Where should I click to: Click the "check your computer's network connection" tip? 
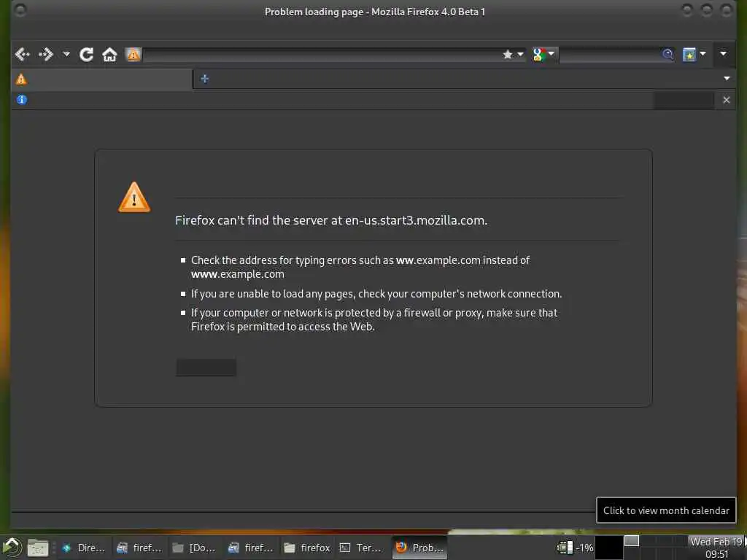(x=376, y=294)
